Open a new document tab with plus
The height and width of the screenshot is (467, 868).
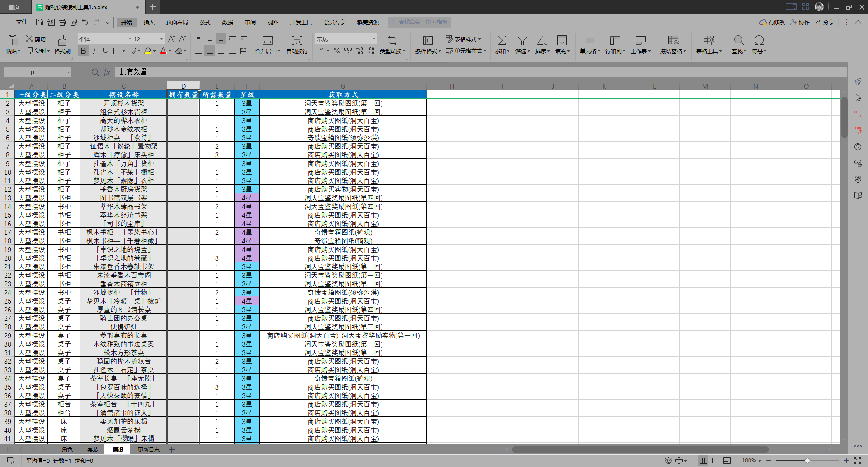tap(153, 7)
